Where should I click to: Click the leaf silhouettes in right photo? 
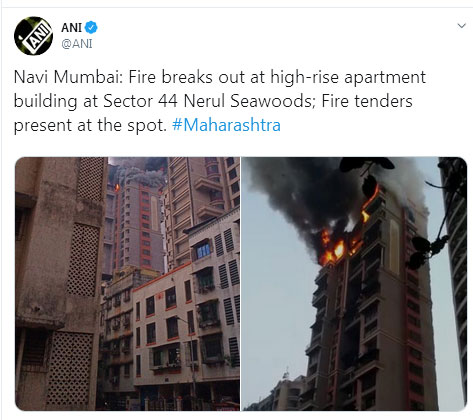pyautogui.click(x=430, y=248)
